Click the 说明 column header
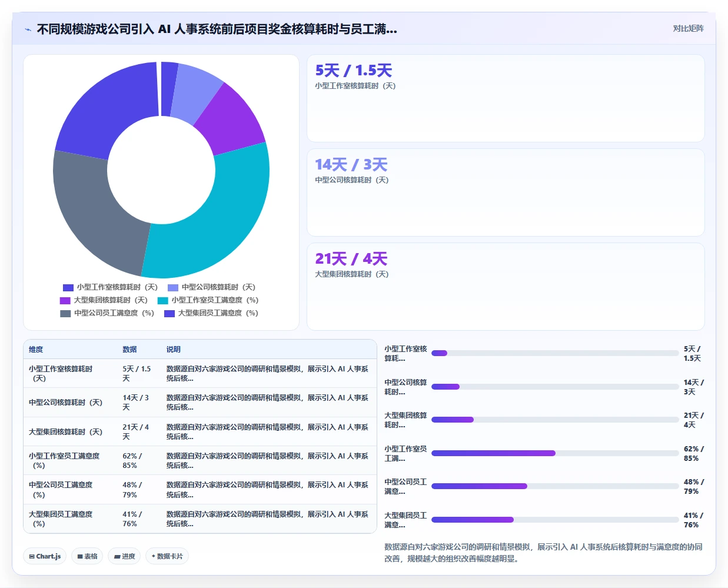The height and width of the screenshot is (588, 728). pos(173,350)
